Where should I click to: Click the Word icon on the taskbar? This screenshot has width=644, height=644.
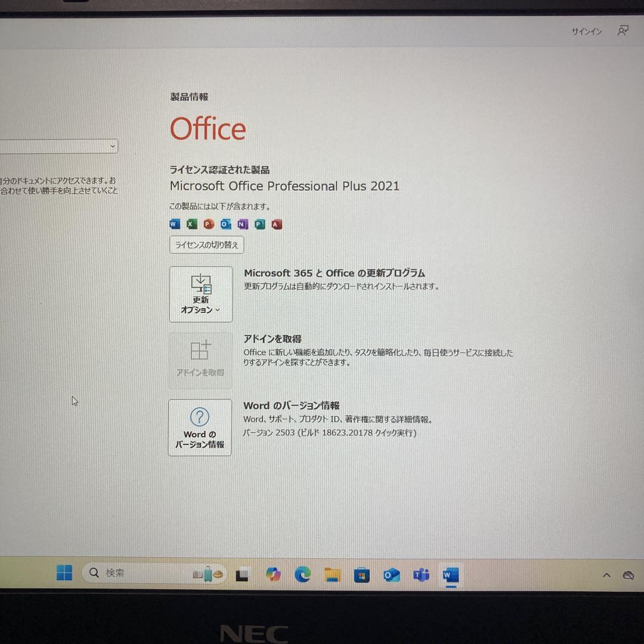coord(451,575)
